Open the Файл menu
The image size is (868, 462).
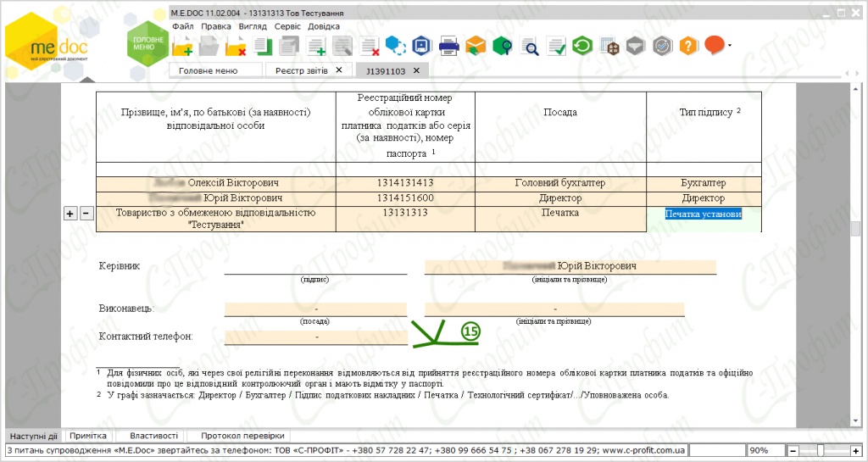[183, 26]
